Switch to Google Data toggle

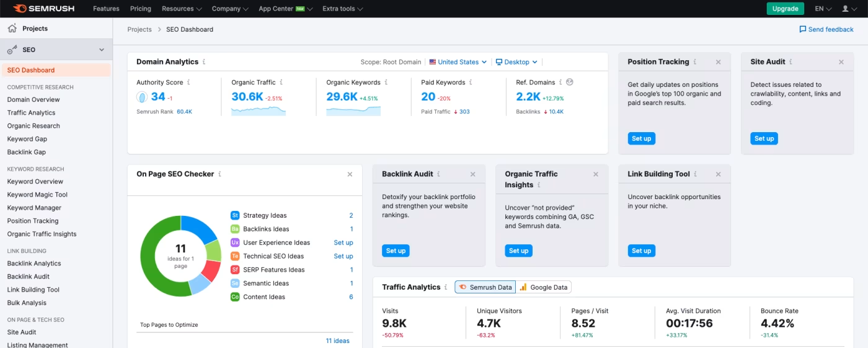click(544, 287)
